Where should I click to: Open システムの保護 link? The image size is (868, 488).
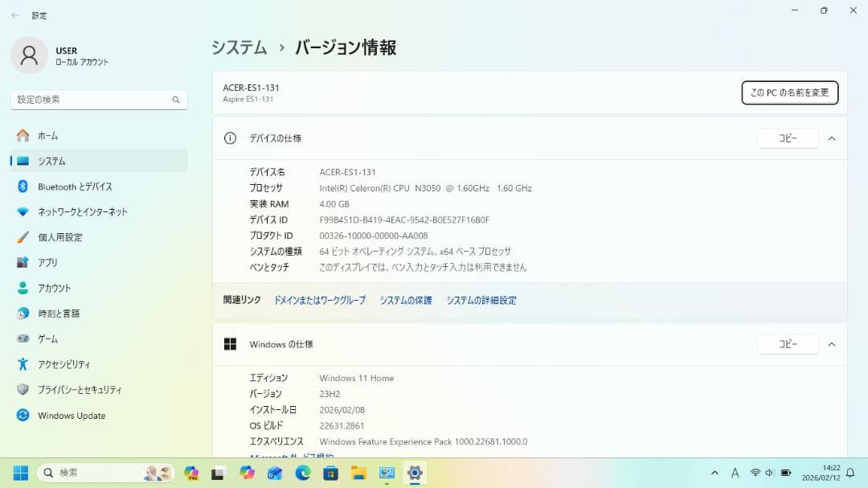click(x=406, y=300)
